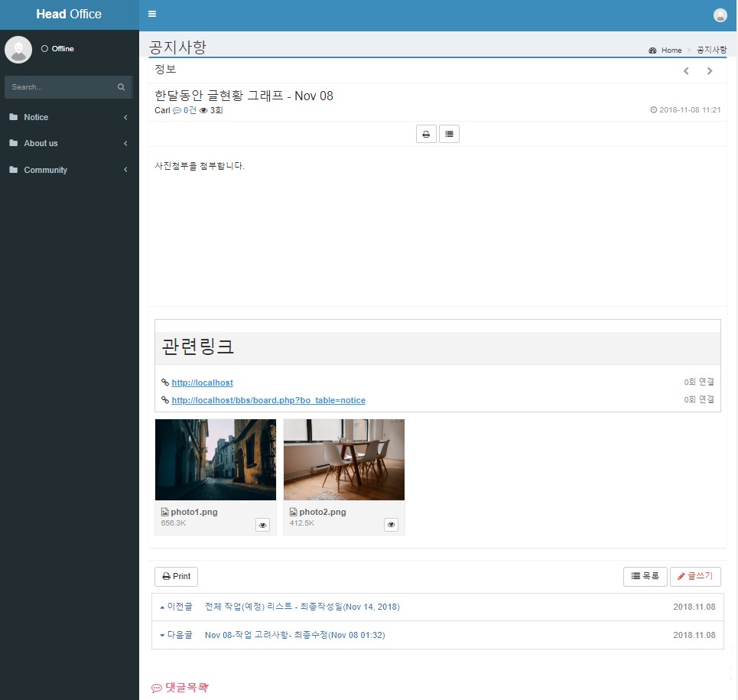
Task: Open the user avatar menu in the top bar
Action: pyautogui.click(x=720, y=15)
